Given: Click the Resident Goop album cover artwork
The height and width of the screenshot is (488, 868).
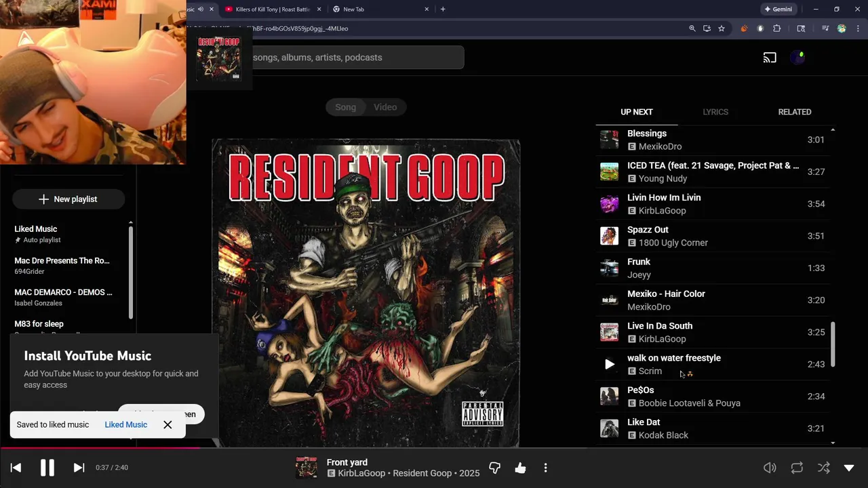Looking at the screenshot, I should [366, 293].
